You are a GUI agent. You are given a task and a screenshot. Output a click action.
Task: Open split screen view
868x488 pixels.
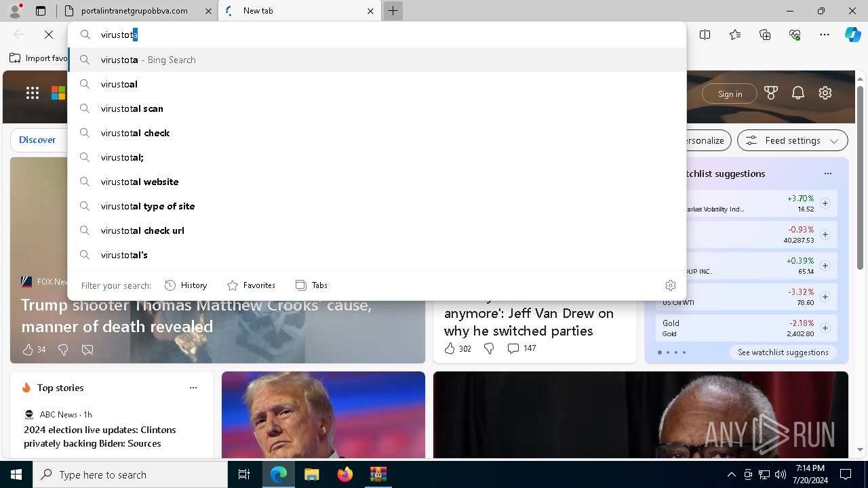click(705, 35)
